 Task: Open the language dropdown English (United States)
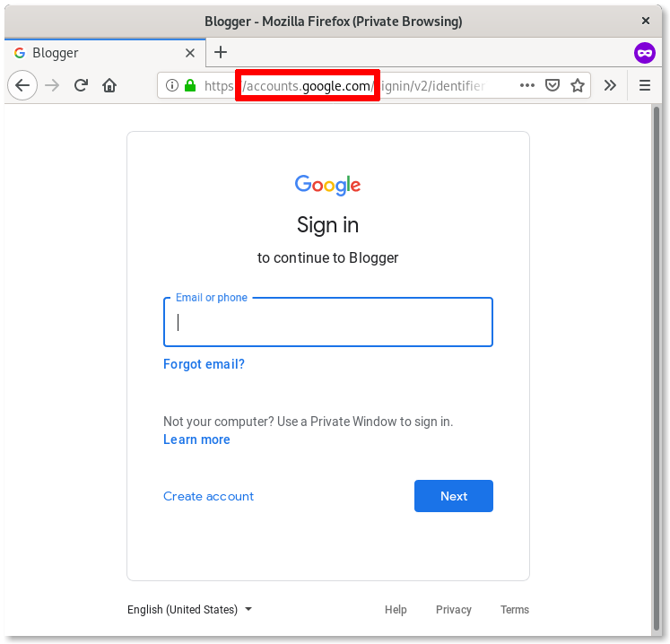point(190,610)
